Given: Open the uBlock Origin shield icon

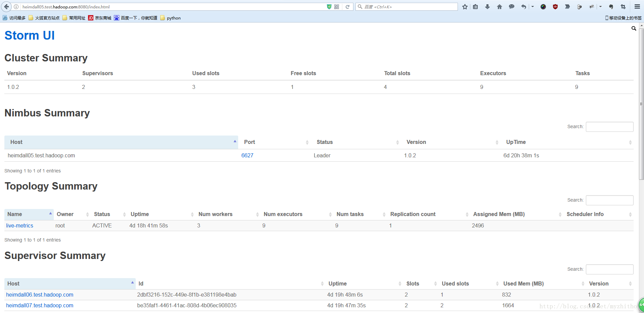Looking at the screenshot, I should tap(555, 7).
